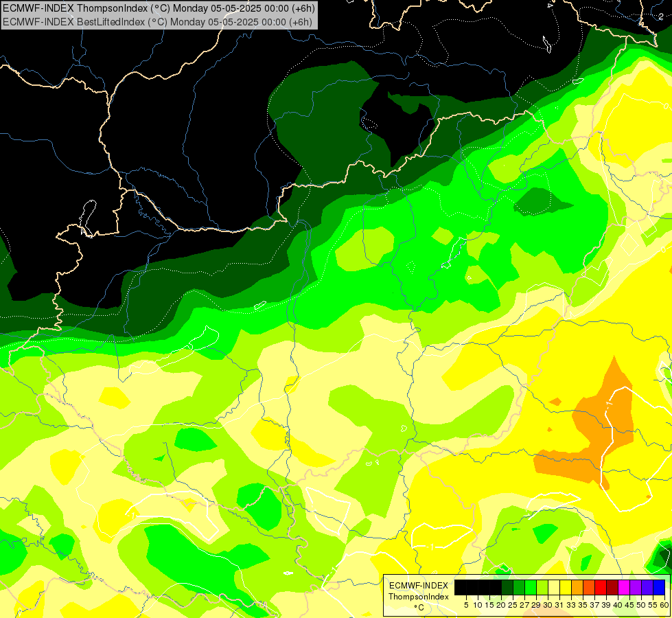Click the BestLiftedIndex title line at top
This screenshot has width=672, height=618.
tap(157, 22)
